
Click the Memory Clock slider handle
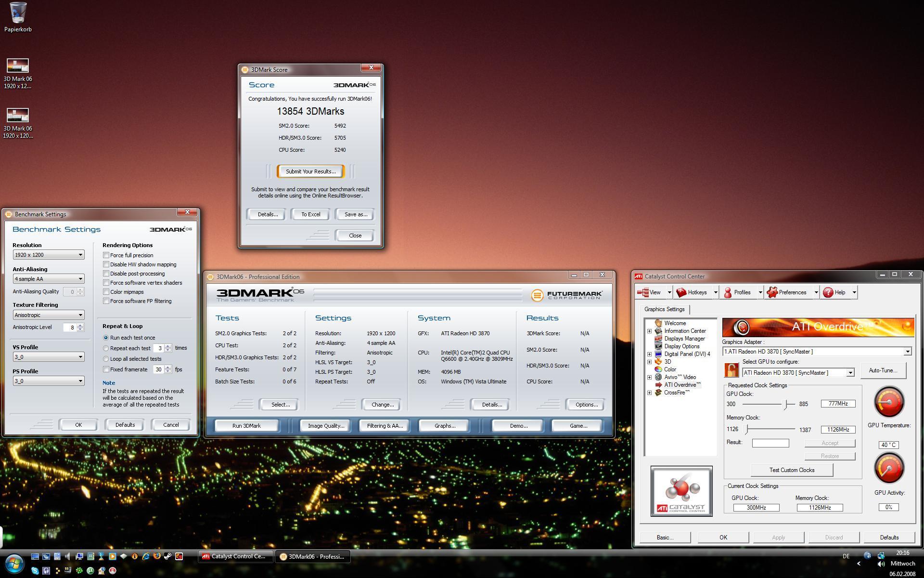coord(747,429)
